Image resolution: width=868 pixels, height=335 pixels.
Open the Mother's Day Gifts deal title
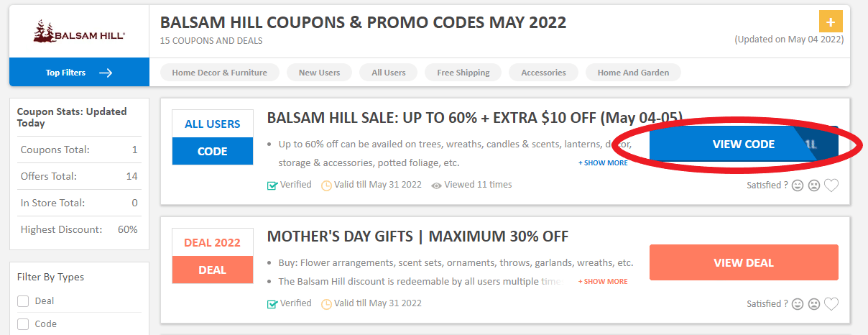click(x=417, y=237)
